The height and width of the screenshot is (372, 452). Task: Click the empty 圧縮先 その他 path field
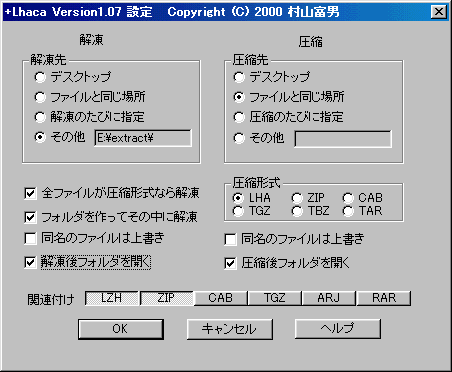click(x=343, y=139)
